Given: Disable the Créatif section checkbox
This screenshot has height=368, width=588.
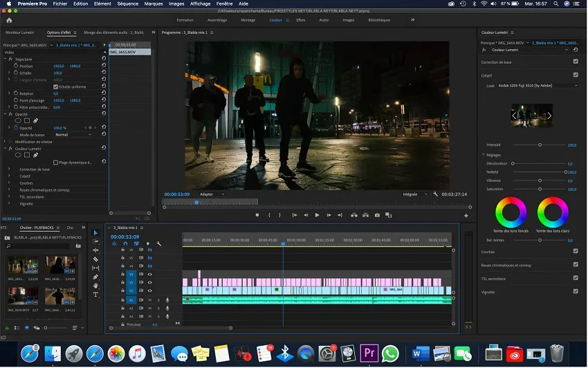Looking at the screenshot, I should [576, 75].
